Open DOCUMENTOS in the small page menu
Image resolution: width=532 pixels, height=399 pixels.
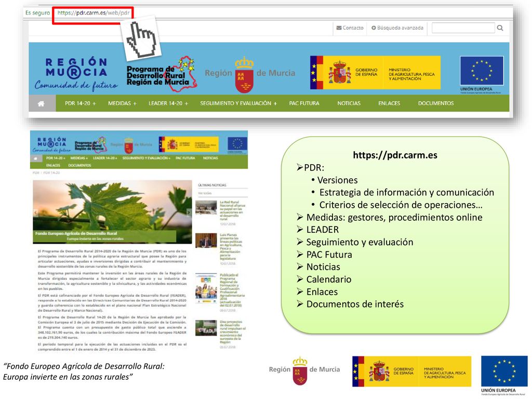tap(79, 166)
